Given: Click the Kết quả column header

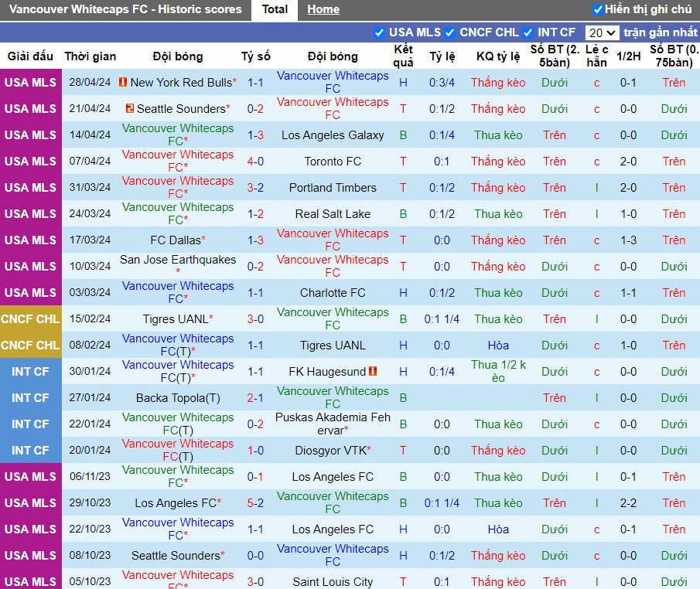Looking at the screenshot, I should pos(403,56).
